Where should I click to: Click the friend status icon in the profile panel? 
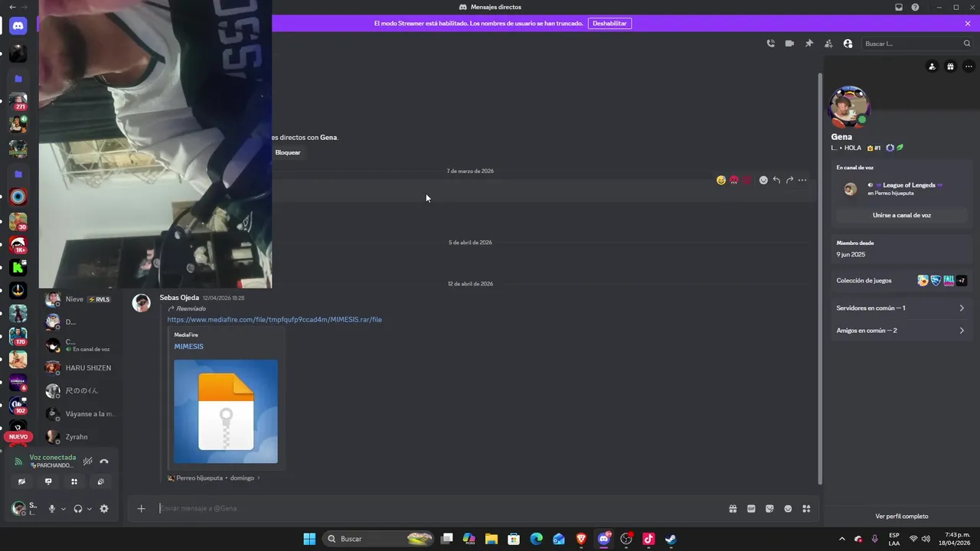(x=932, y=67)
